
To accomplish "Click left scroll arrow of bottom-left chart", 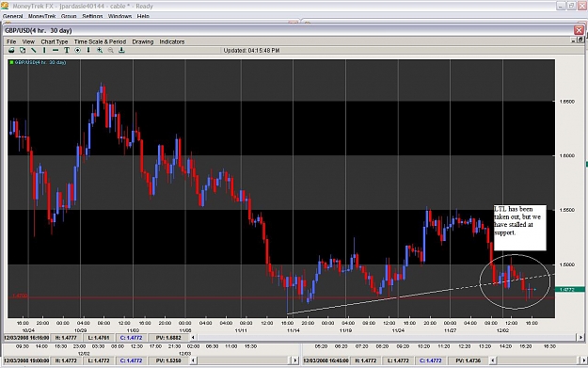I will [x=193, y=360].
